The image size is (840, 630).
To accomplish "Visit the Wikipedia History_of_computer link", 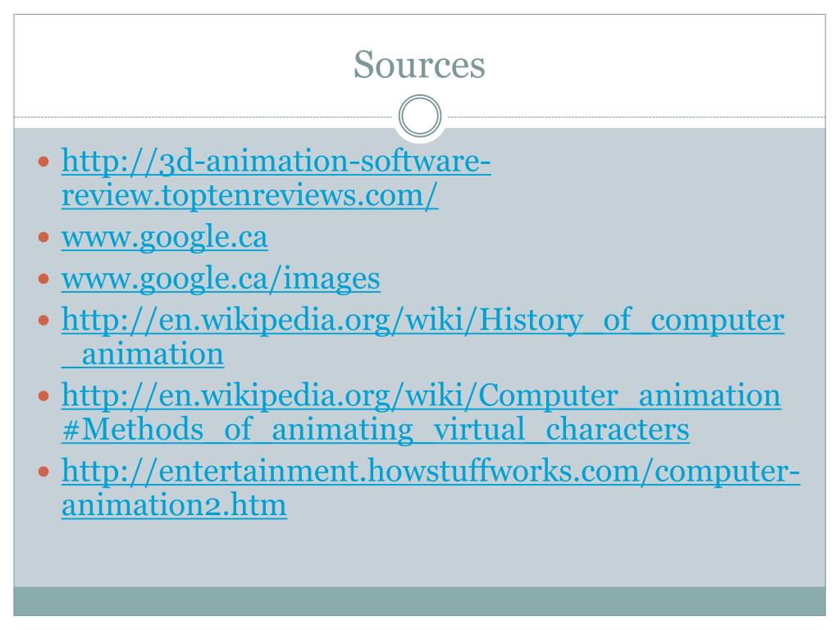I will (x=422, y=336).
